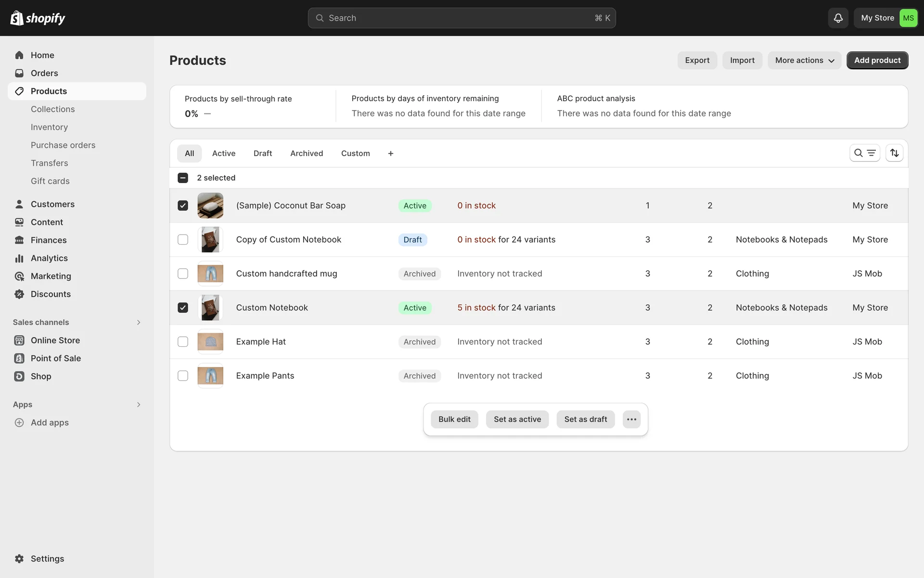Image resolution: width=924 pixels, height=578 pixels.
Task: Select the Example Hat checkbox
Action: pos(183,342)
